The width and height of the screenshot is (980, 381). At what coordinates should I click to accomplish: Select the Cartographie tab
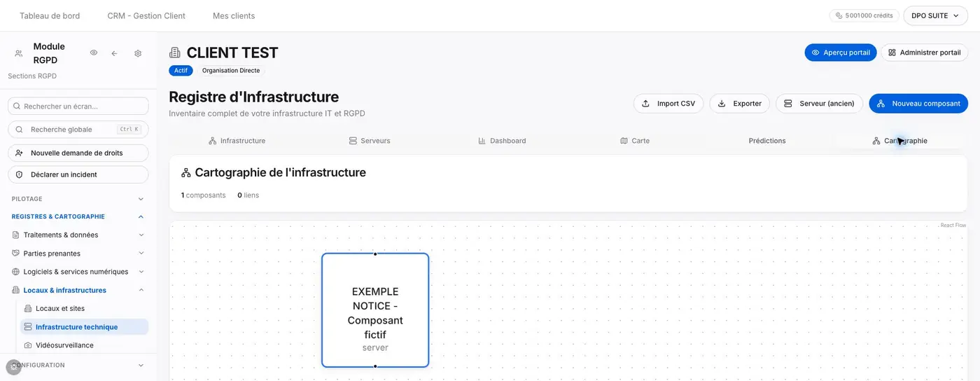900,141
